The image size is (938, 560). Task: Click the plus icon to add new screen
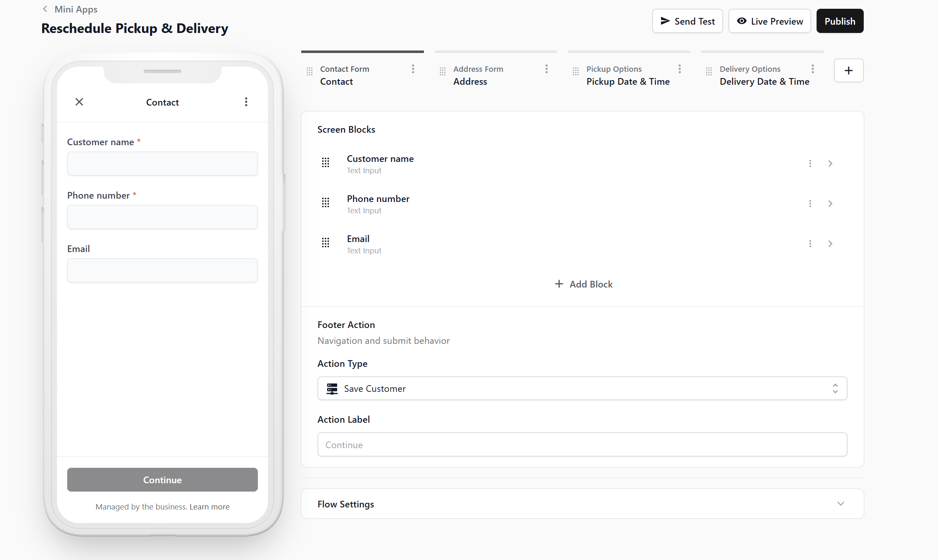click(x=848, y=71)
